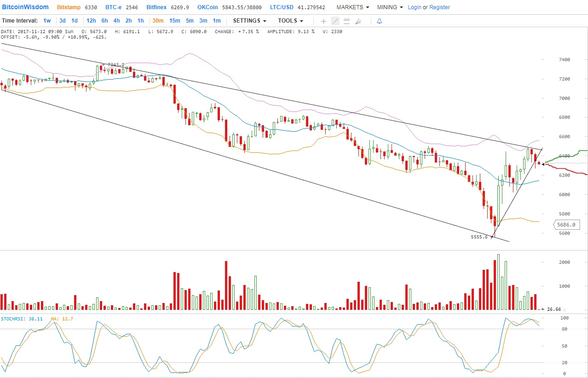Open the MINING menu
588x378 pixels.
(390, 7)
